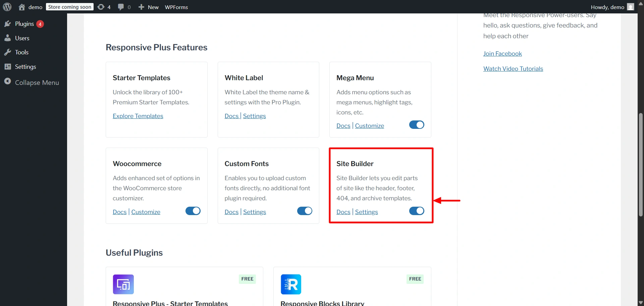The height and width of the screenshot is (306, 644).
Task: Click the Mega Menu card title
Action: pyautogui.click(x=355, y=78)
